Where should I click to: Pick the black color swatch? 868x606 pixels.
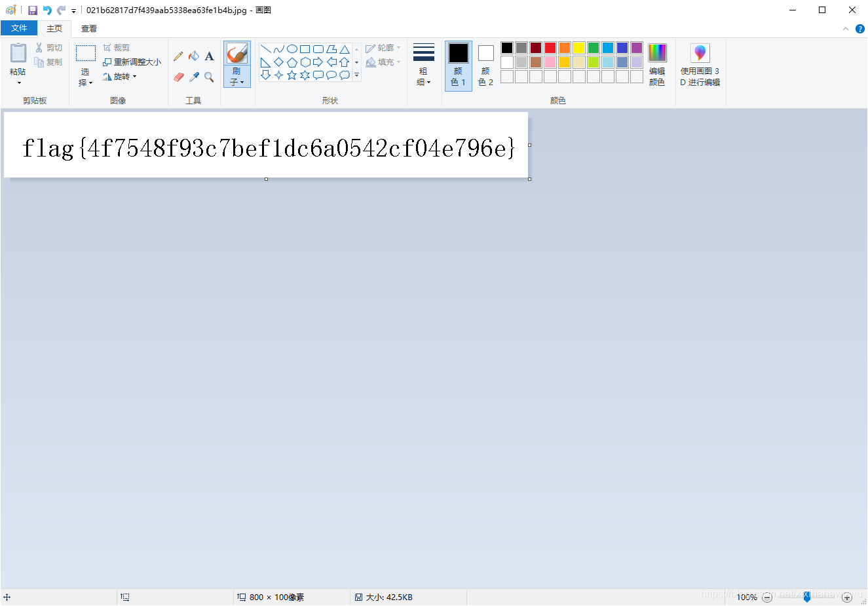coord(507,48)
